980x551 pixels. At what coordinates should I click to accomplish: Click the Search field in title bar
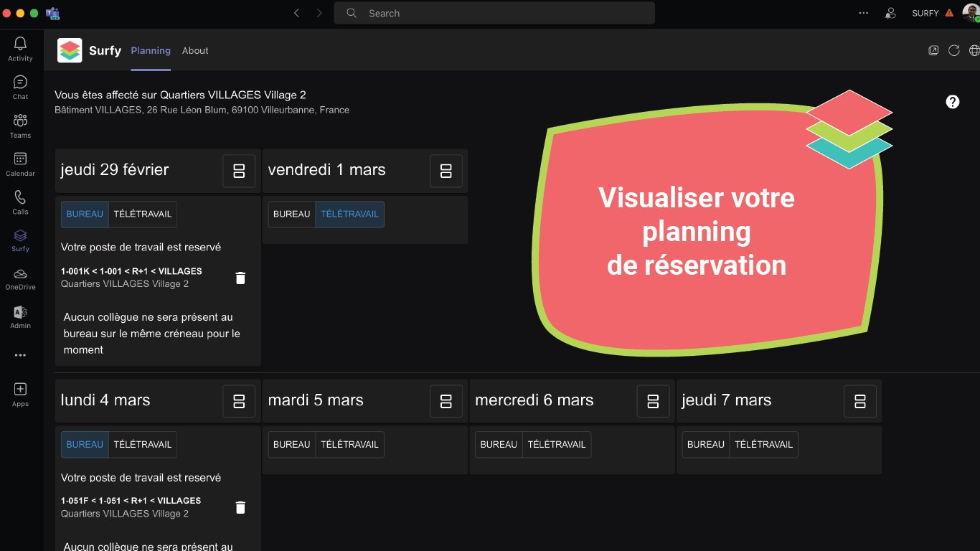tap(494, 13)
